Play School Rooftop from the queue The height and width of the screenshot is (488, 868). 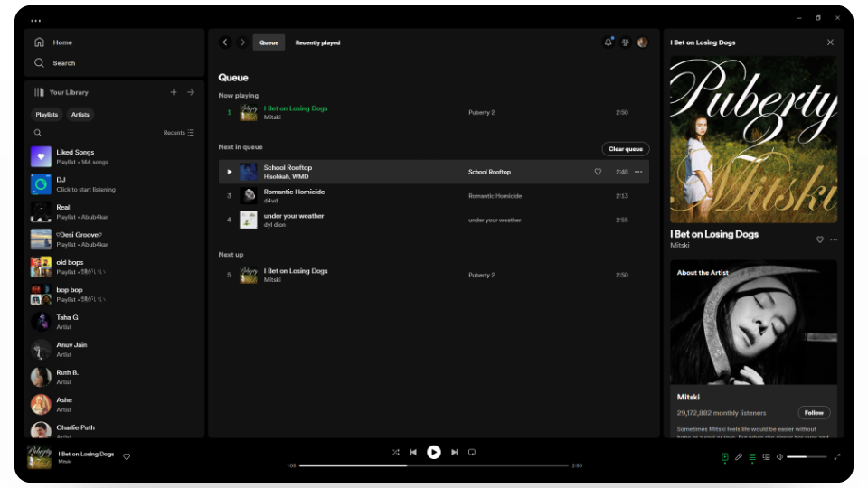point(229,172)
